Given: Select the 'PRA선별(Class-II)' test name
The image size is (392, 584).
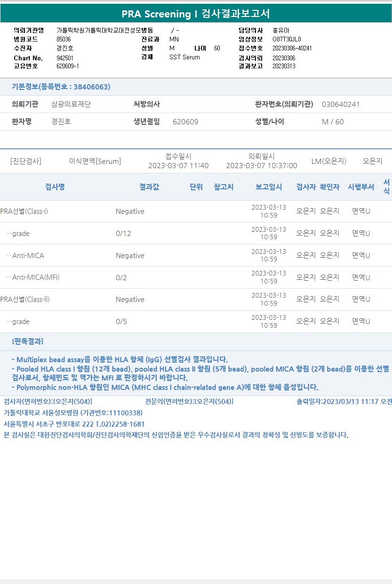Looking at the screenshot, I should click(25, 299).
